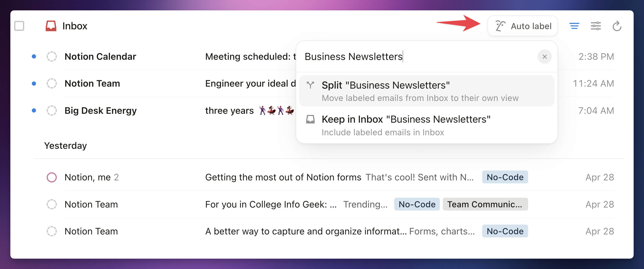This screenshot has width=644, height=269.
Task: Click the inbox tray icon beside Keep in Inbox
Action: coord(310,119)
